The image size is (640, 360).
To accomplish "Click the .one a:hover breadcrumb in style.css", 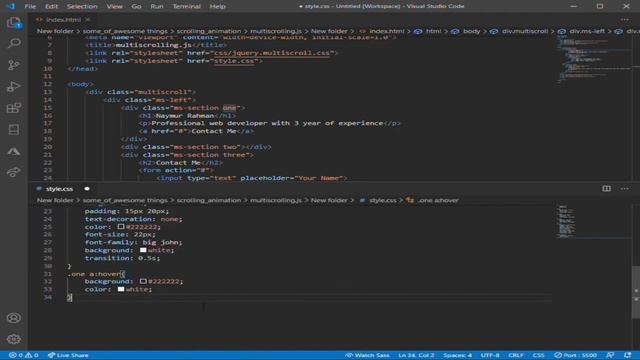I will 438,200.
